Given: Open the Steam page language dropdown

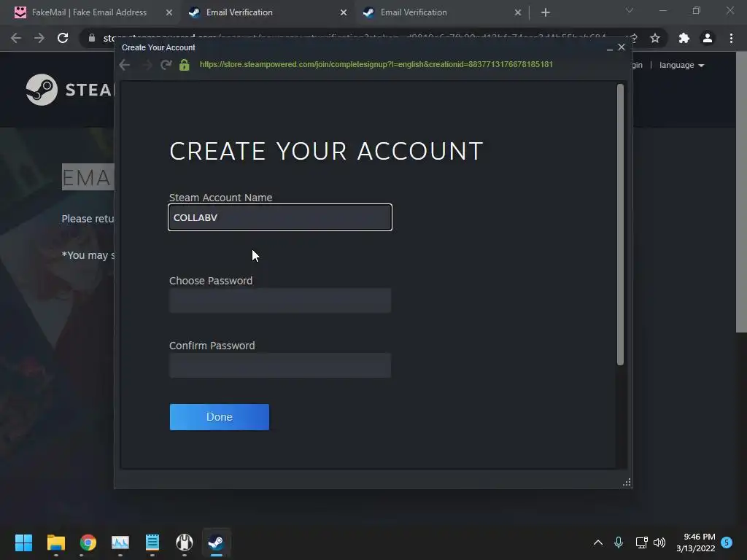Looking at the screenshot, I should [x=681, y=65].
